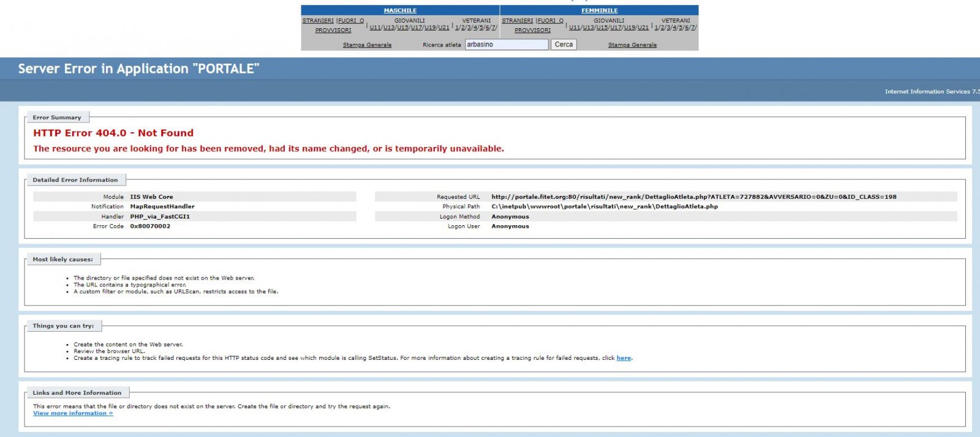Focus the Ricerca atleta search field

pyautogui.click(x=506, y=45)
